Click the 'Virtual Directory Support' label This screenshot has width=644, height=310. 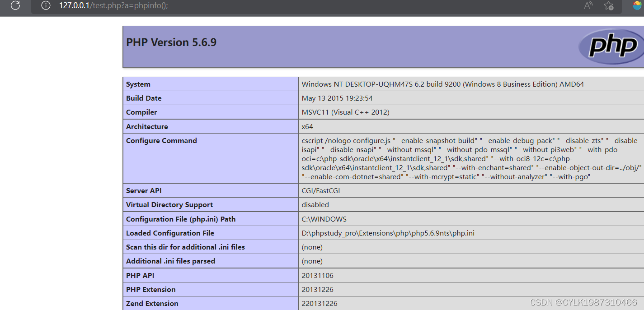tap(169, 205)
